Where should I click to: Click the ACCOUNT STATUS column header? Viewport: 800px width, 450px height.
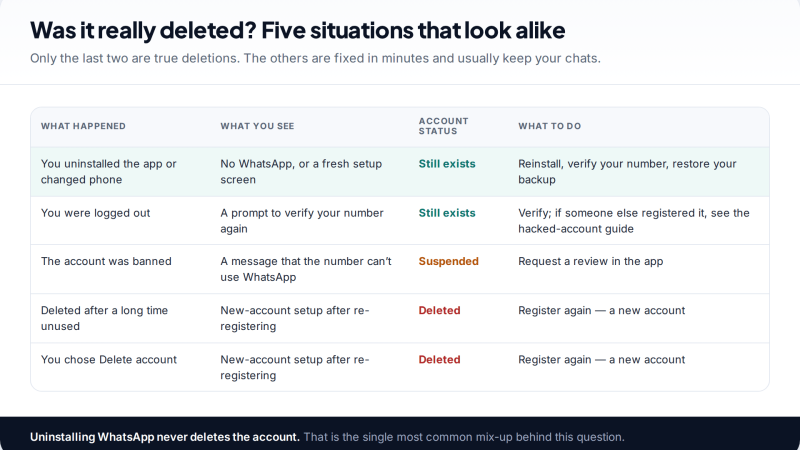coord(443,126)
